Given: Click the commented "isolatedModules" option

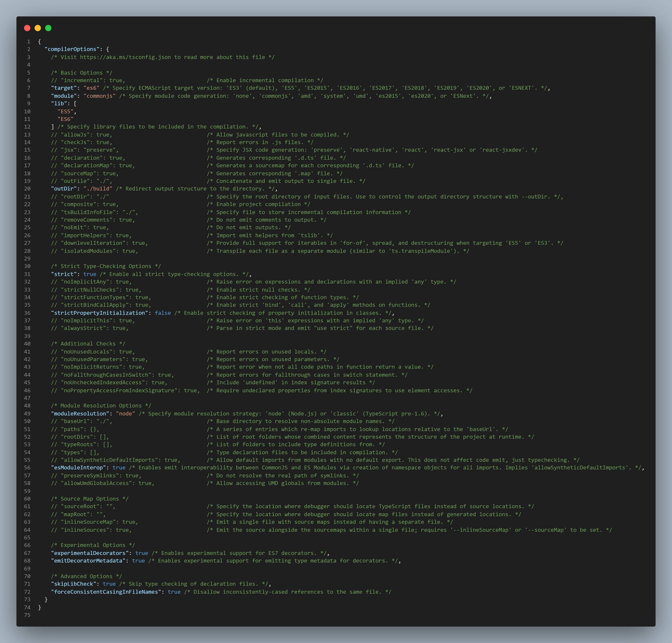Looking at the screenshot, I should tap(95, 251).
